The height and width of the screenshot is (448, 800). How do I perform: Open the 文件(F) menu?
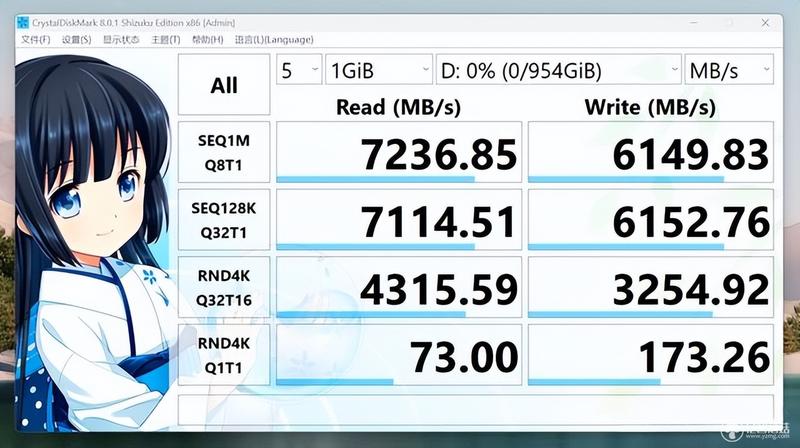pyautogui.click(x=35, y=40)
